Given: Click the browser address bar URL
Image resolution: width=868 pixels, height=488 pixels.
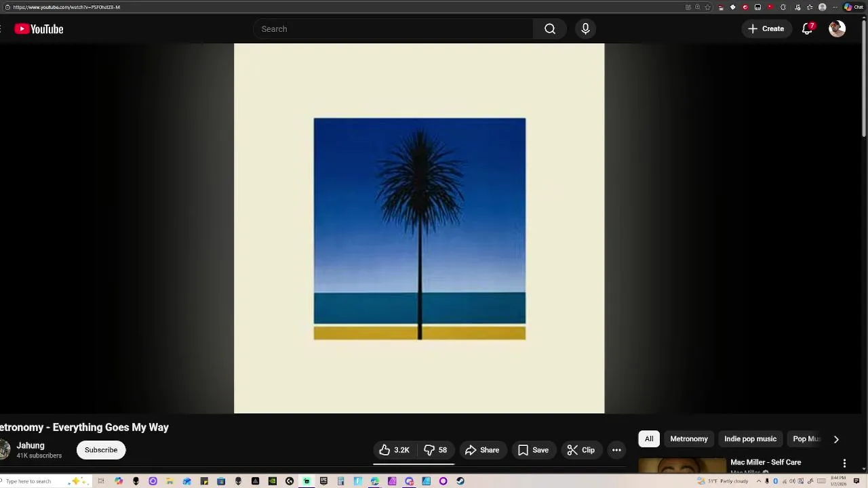Looking at the screenshot, I should 66,7.
